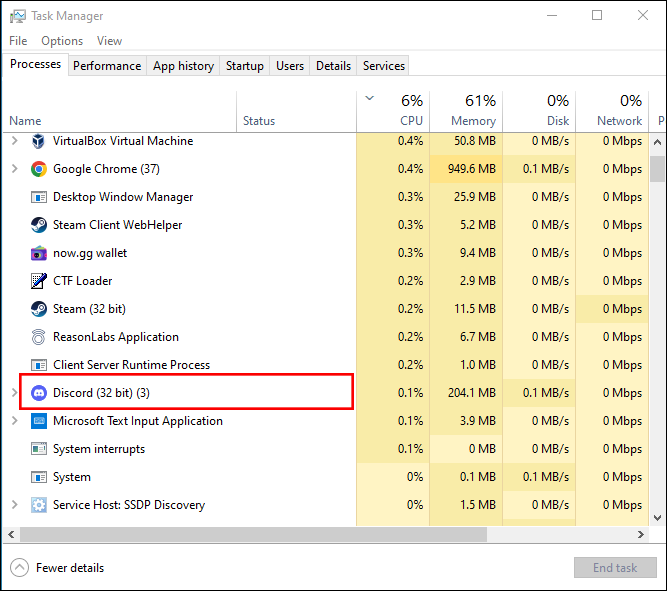Viewport: 667px width, 591px height.
Task: Click the vertical scrollbar down arrow
Action: (x=657, y=517)
